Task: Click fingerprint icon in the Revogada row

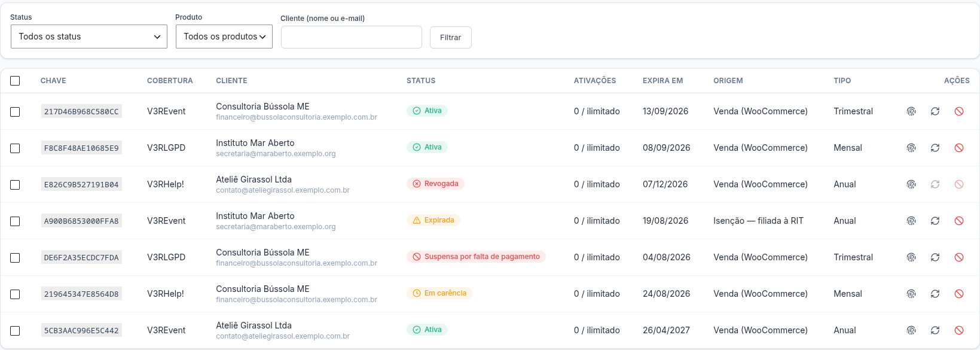Action: pos(911,184)
